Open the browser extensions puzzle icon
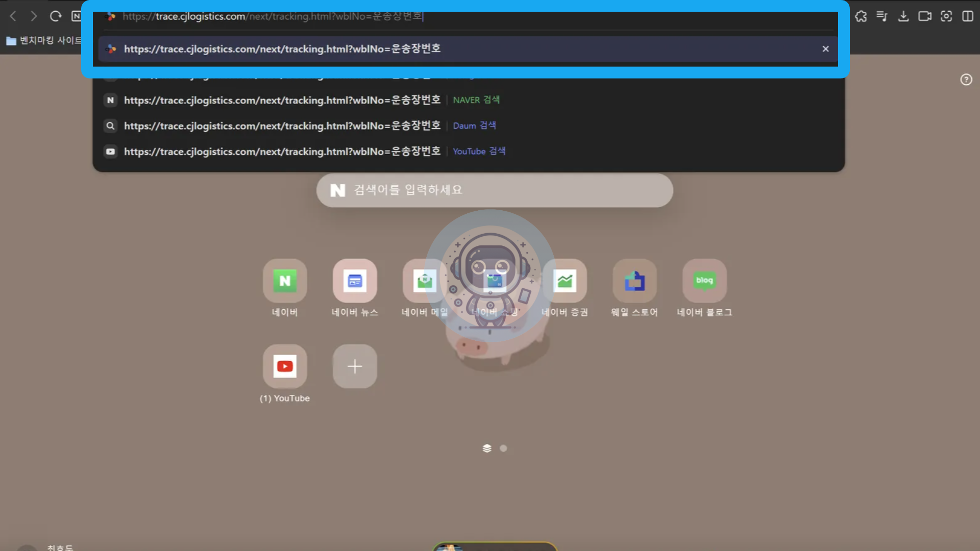980x551 pixels. (x=861, y=16)
